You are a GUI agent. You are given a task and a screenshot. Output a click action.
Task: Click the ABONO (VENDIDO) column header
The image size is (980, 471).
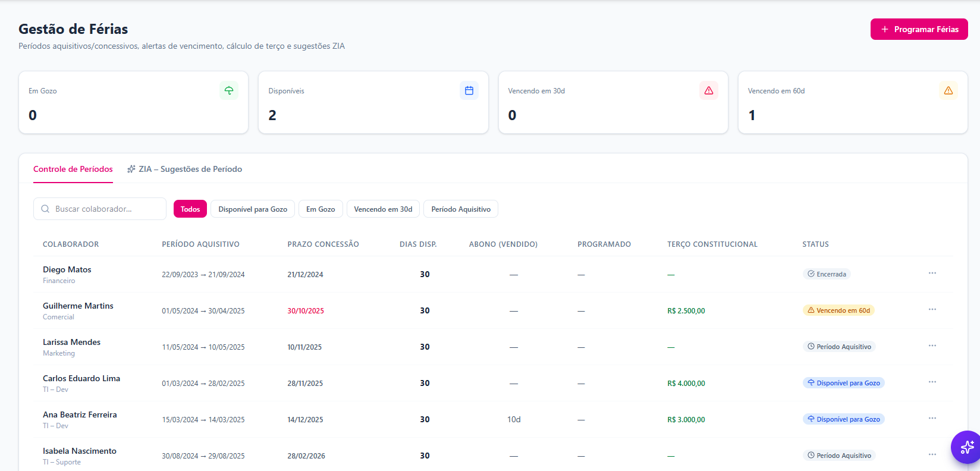[x=503, y=244]
